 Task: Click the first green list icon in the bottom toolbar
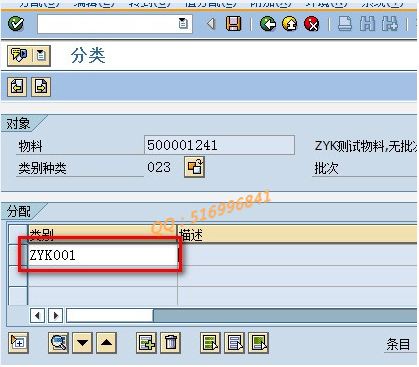click(210, 343)
